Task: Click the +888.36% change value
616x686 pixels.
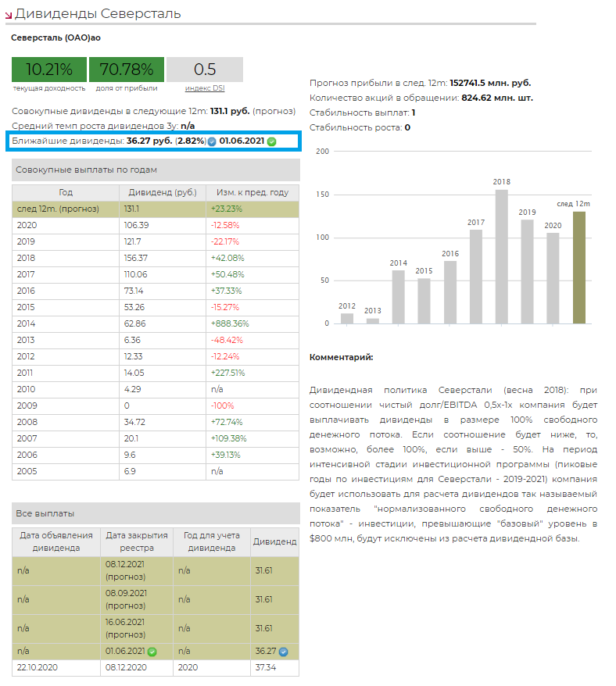Action: (x=230, y=323)
